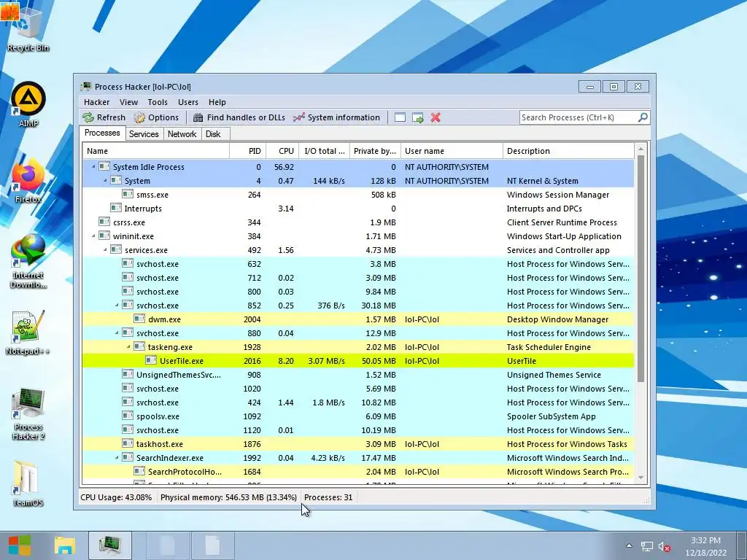
Task: Sort by Private bytes column header
Action: tap(376, 151)
